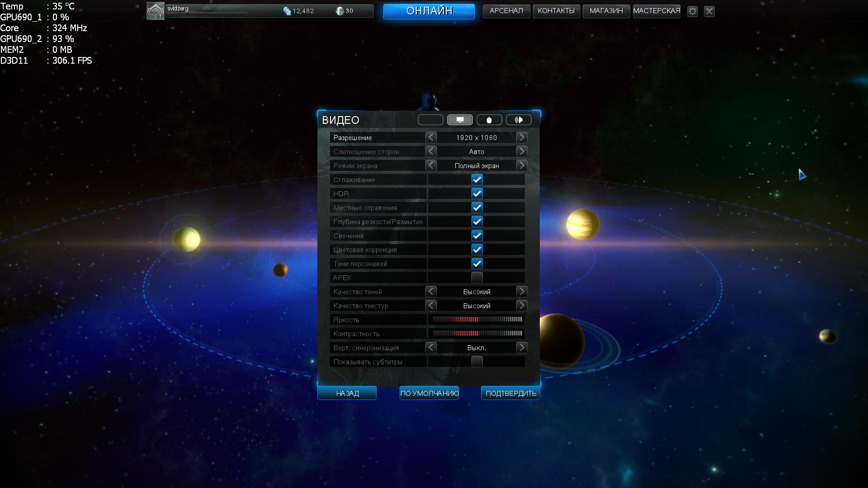Open the МАГАЗИН menu

(606, 11)
